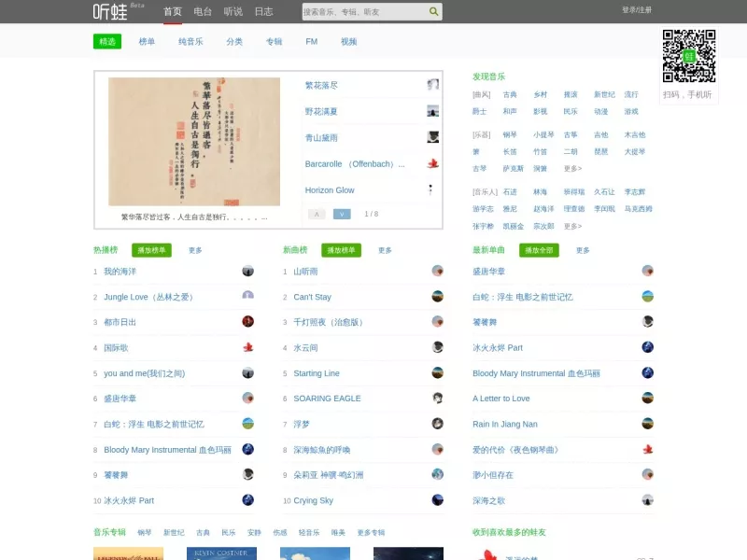Select 钢琴 instrument category
Image resolution: width=747 pixels, height=560 pixels.
tap(509, 134)
